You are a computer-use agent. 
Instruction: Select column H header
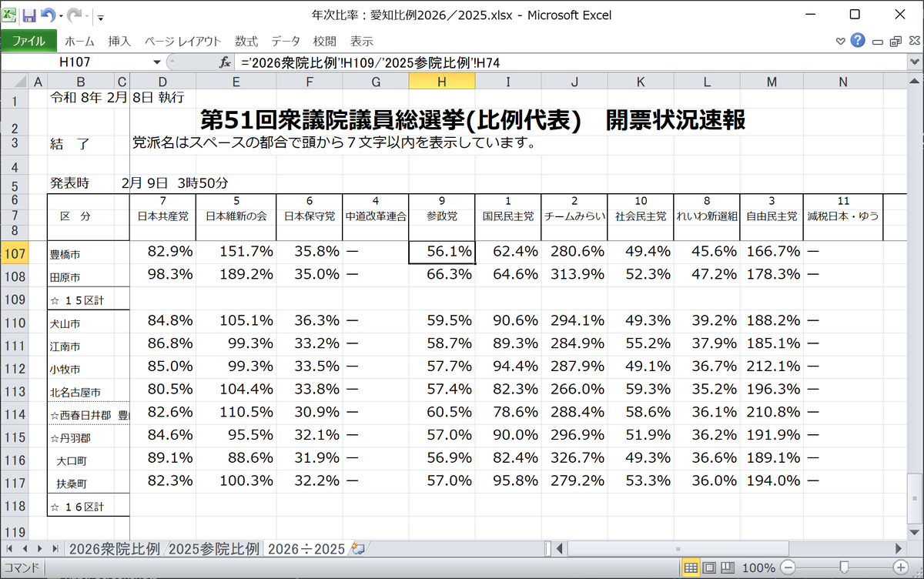(441, 81)
